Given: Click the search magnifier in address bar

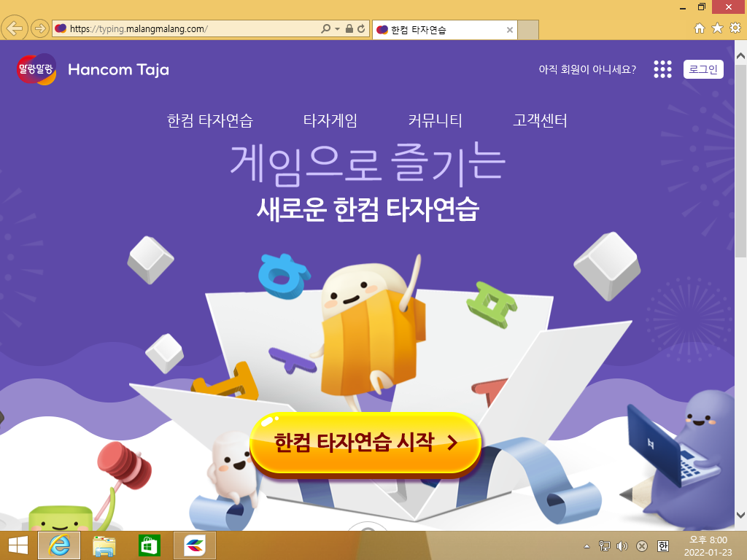Looking at the screenshot, I should 325,28.
